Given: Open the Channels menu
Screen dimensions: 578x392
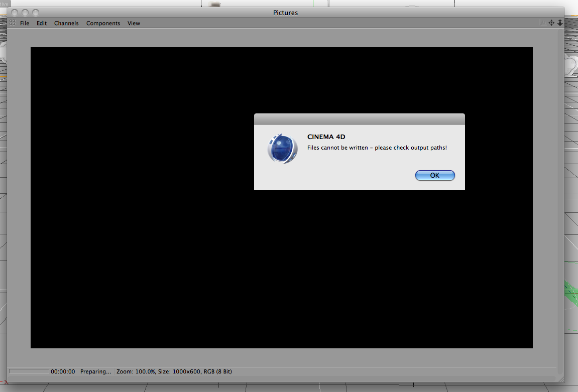Looking at the screenshot, I should (66, 23).
